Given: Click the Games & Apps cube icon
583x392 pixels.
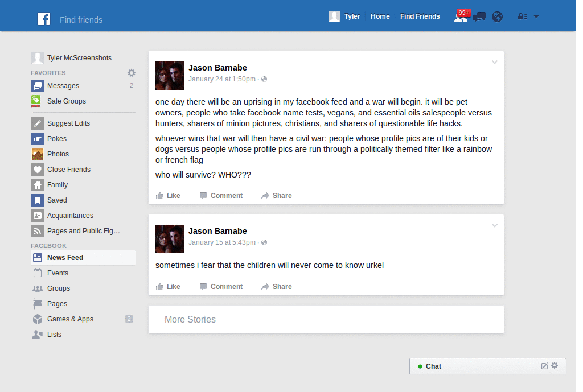Looking at the screenshot, I should pos(38,319).
